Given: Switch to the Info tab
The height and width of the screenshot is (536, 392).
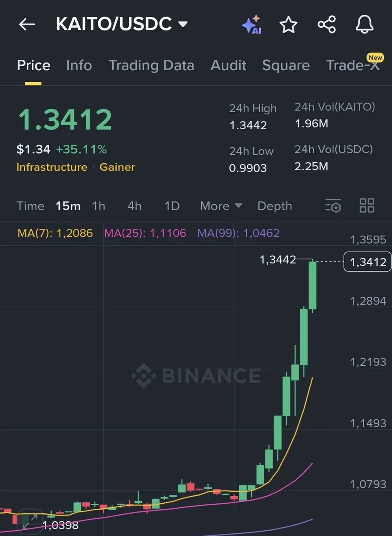Looking at the screenshot, I should (79, 65).
